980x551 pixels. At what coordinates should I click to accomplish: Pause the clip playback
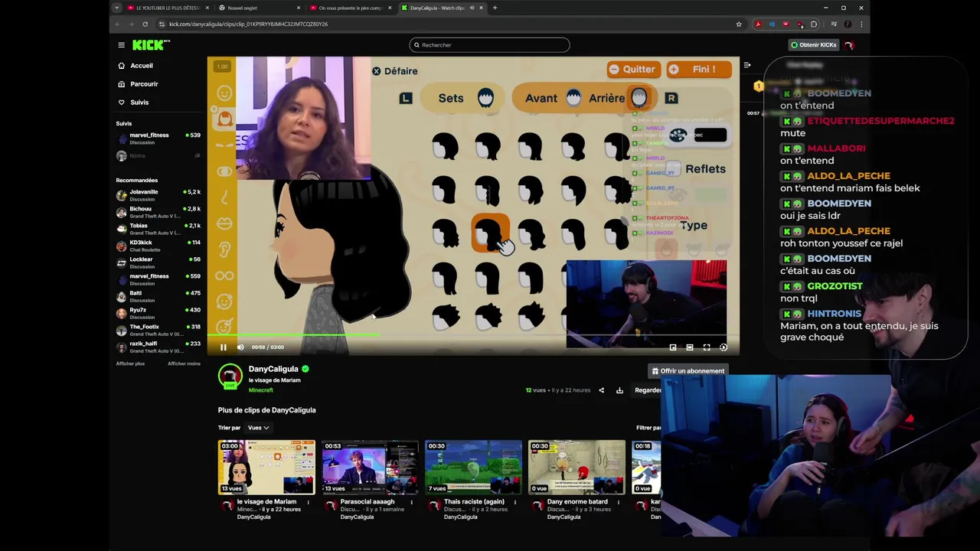tap(223, 347)
